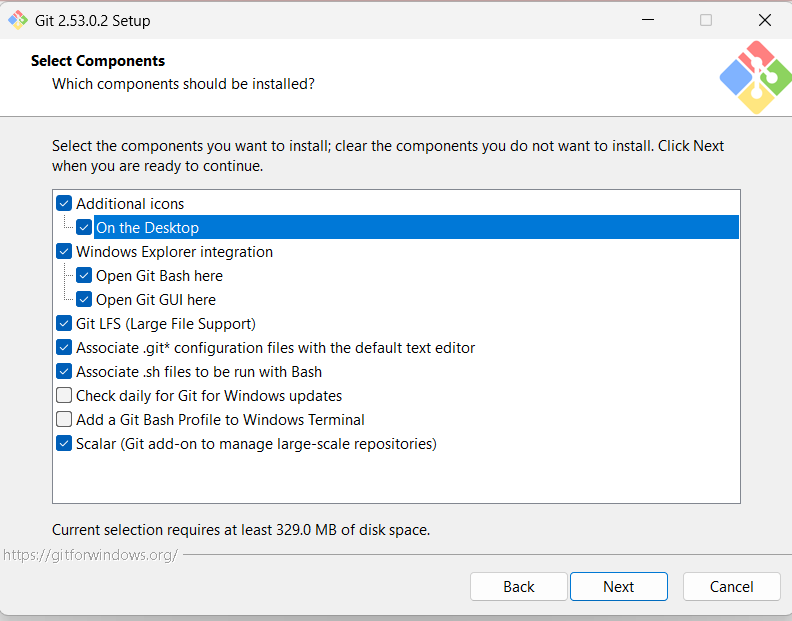Uncheck Git LFS (Large File Support) checkbox

click(x=64, y=323)
